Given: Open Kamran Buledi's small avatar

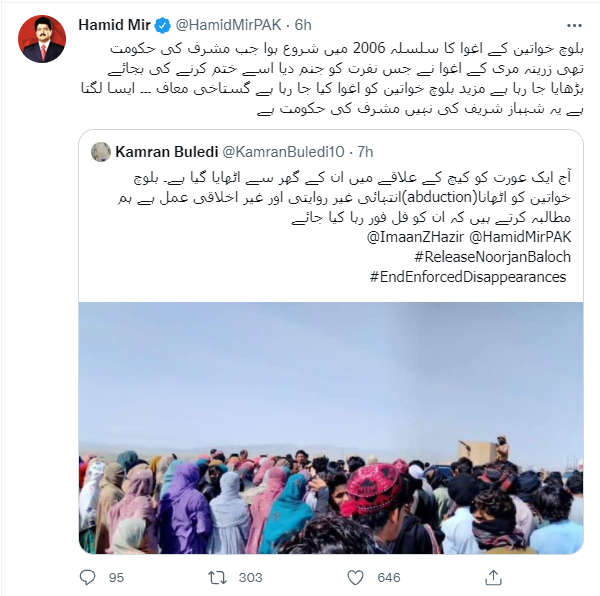Looking at the screenshot, I should click(x=101, y=152).
